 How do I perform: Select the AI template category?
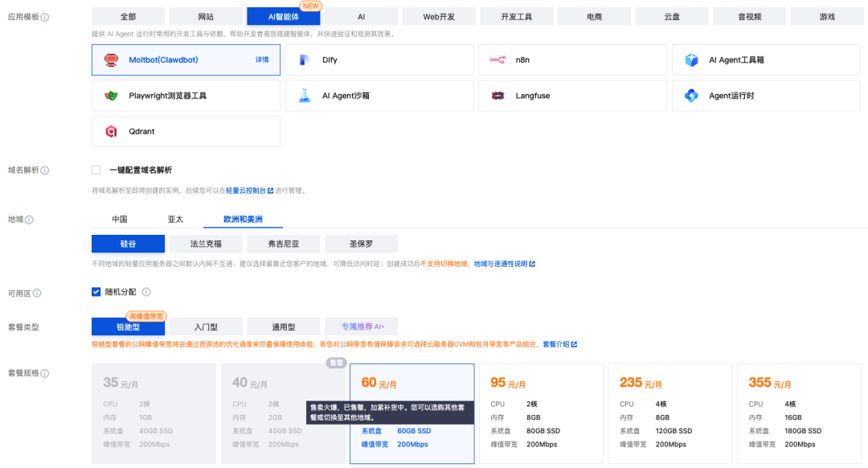click(x=361, y=17)
